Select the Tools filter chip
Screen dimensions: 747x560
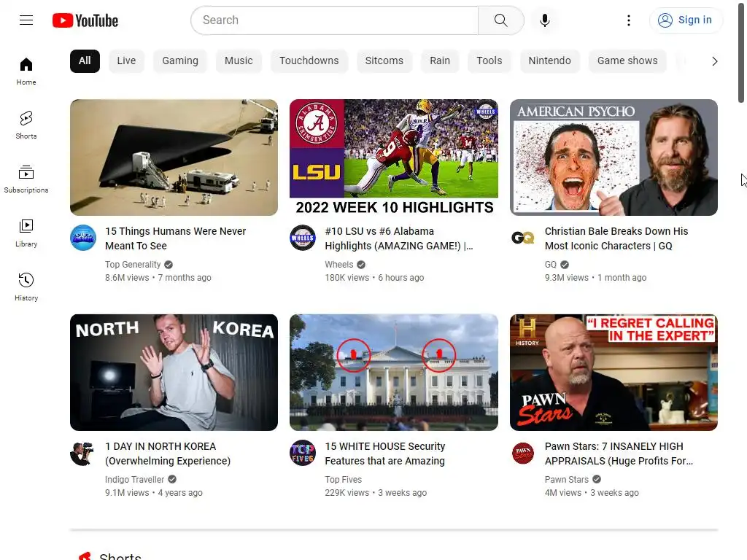[x=489, y=61]
